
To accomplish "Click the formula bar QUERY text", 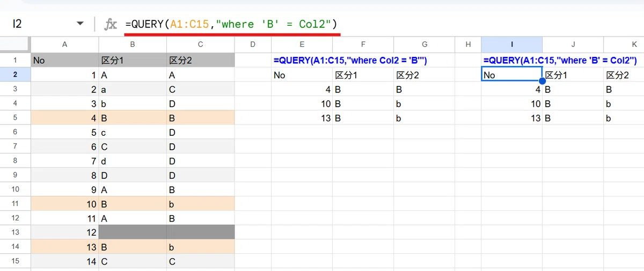I will click(x=231, y=24).
